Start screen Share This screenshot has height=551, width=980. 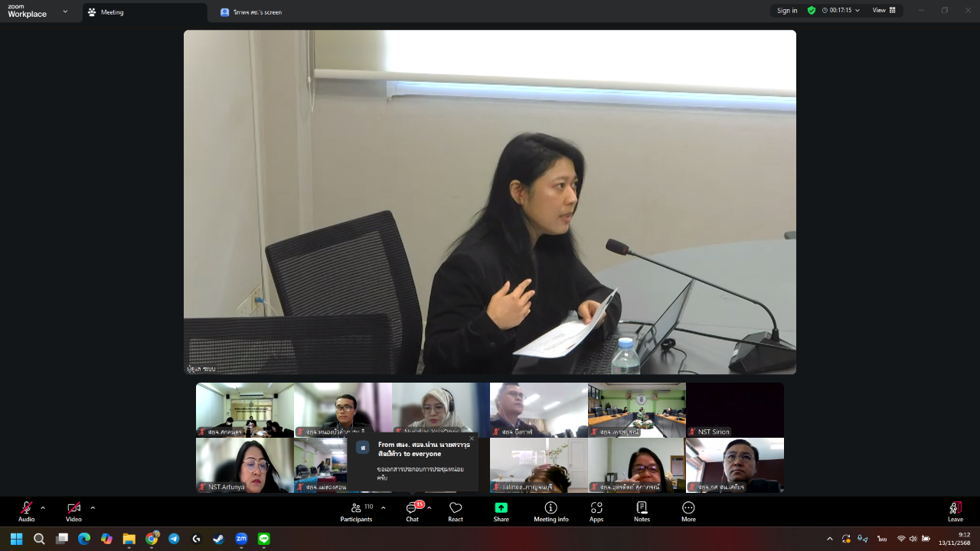pos(501,511)
